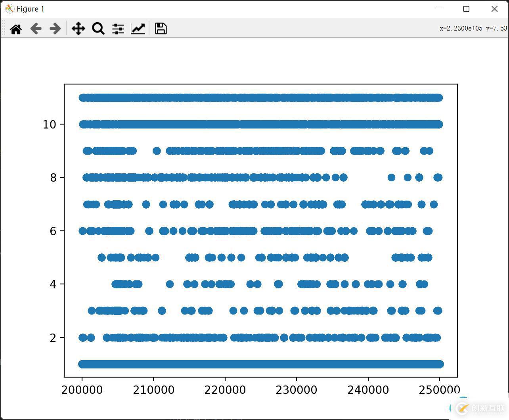Select the Zoom to rectangle magnifier
509x420 pixels.
[x=98, y=29]
